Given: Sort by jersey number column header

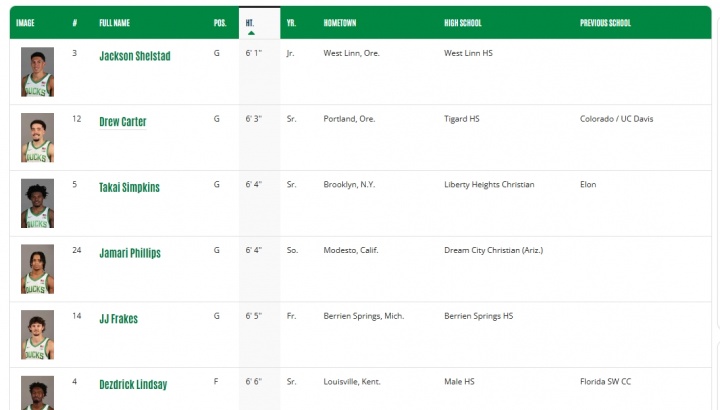Looking at the screenshot, I should [75, 23].
